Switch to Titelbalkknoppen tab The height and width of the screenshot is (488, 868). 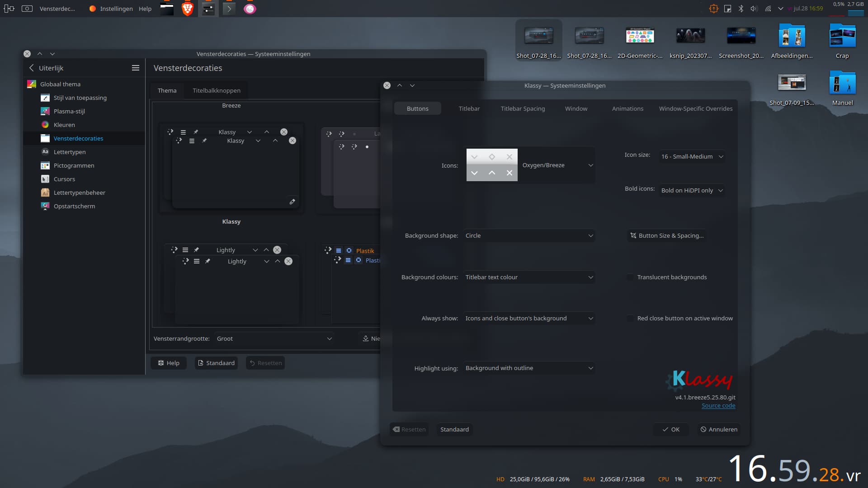[217, 90]
